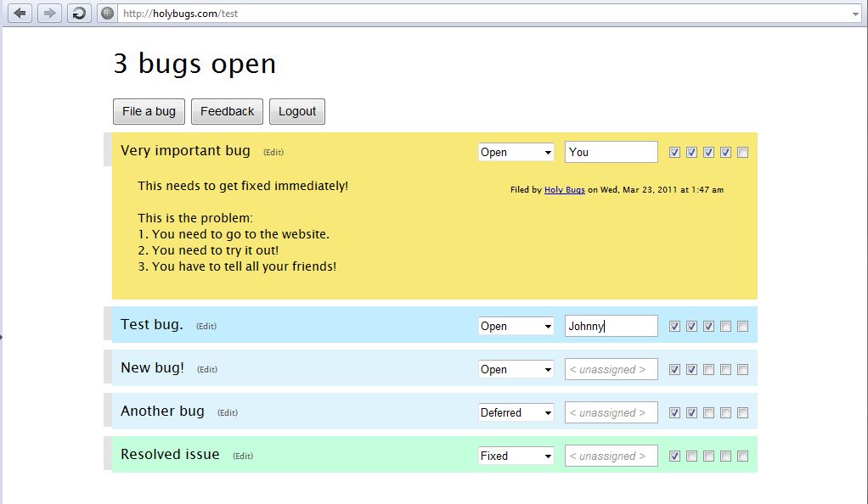This screenshot has height=504, width=868.
Task: Click the File a bug button
Action: coord(149,111)
